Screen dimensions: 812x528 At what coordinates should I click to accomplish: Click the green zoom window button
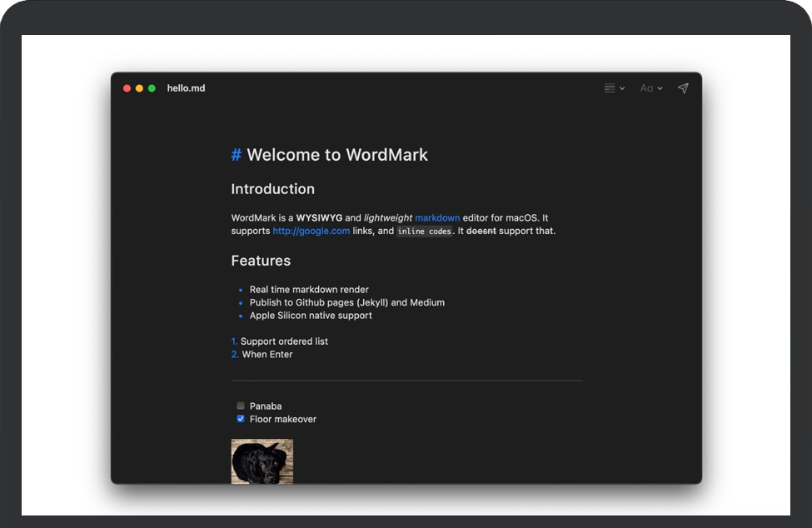152,88
